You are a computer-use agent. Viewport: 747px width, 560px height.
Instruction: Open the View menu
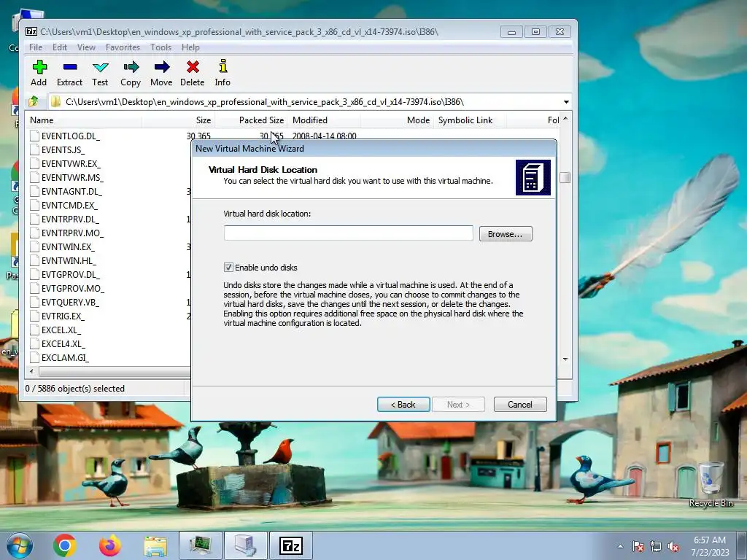click(x=86, y=47)
